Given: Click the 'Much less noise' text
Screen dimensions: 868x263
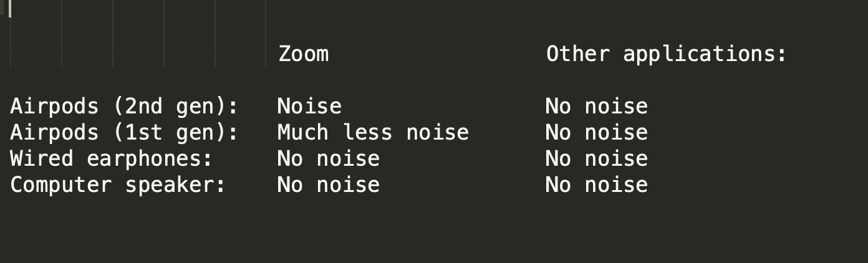Looking at the screenshot, I should pyautogui.click(x=373, y=133).
